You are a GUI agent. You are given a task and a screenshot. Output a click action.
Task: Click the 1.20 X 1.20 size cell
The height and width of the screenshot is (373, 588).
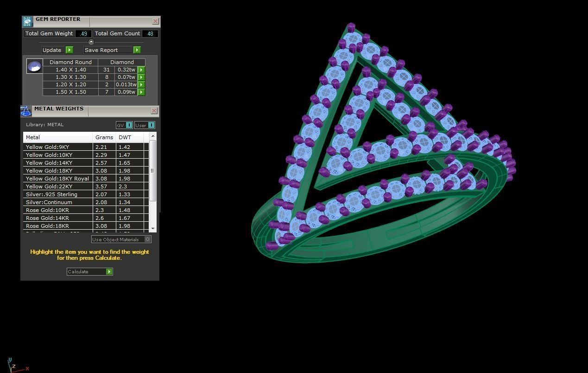70,84
